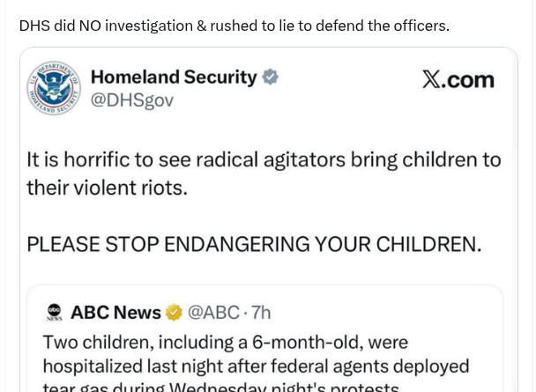Click the cut-off line "tear gas during Wednesday night's protests"

click(x=220, y=387)
